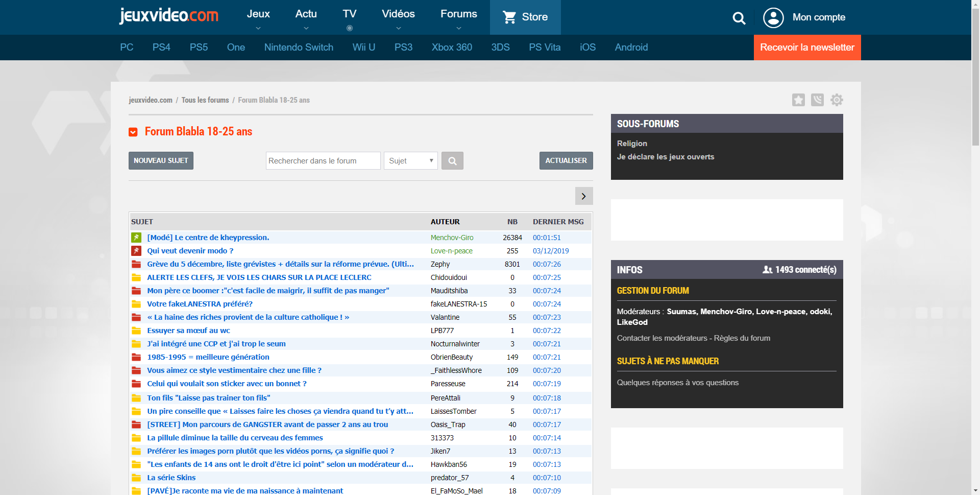Select PS4 platform tab
Viewport: 980px width, 495px height.
pos(161,48)
